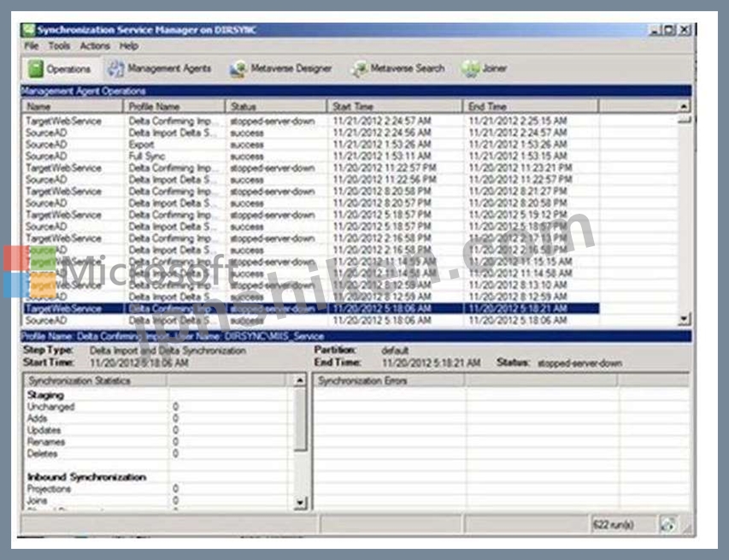Open the Actions menu
Image resolution: width=729 pixels, height=560 pixels.
coord(95,46)
